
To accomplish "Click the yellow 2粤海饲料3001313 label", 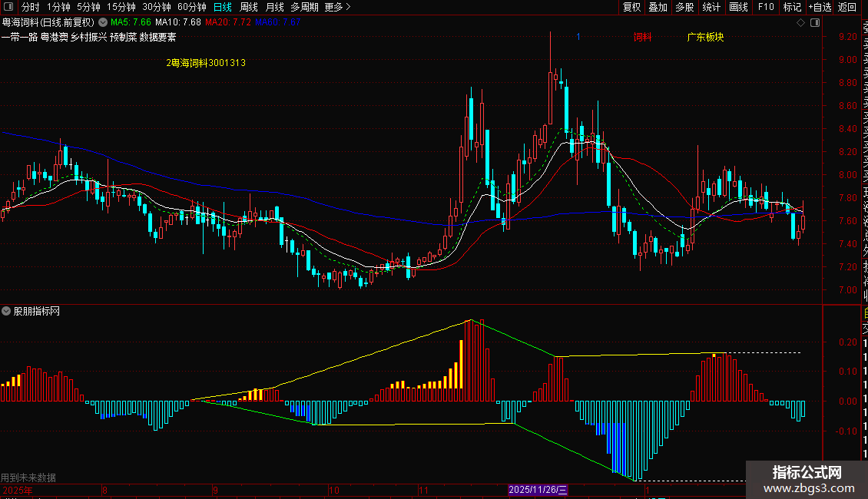I will tap(206, 62).
